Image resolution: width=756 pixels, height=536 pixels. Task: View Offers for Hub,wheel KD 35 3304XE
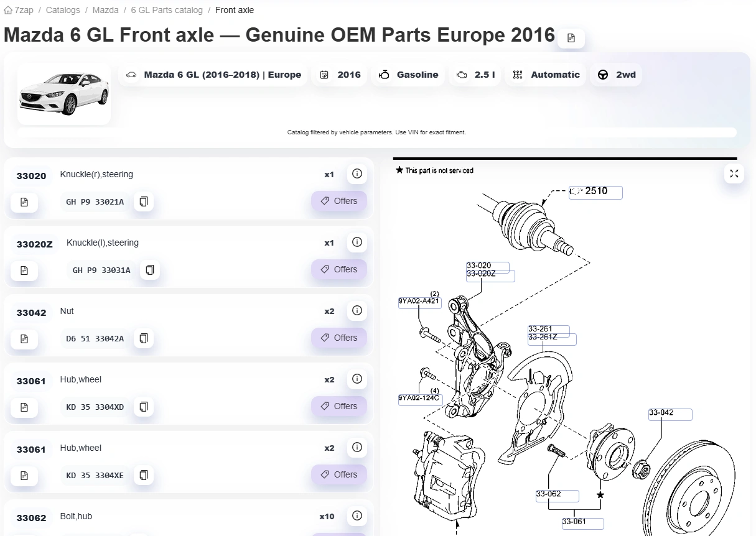click(x=339, y=474)
